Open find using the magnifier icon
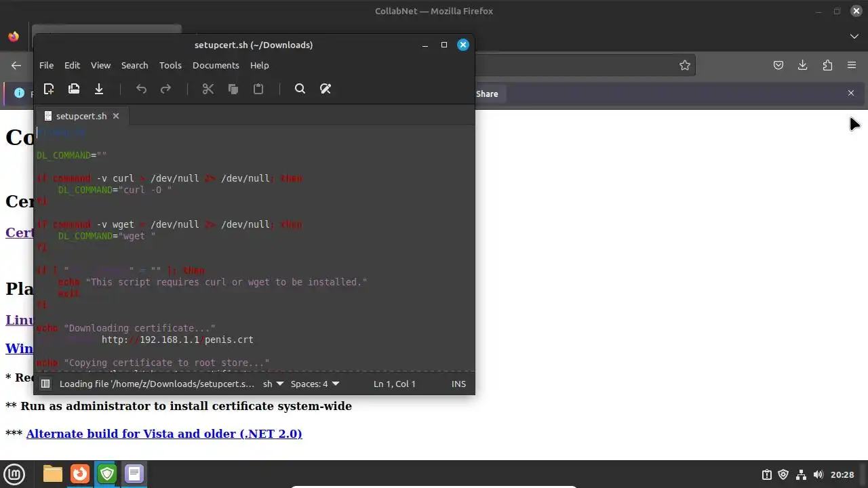Screen dimensions: 868x488 click(300, 89)
